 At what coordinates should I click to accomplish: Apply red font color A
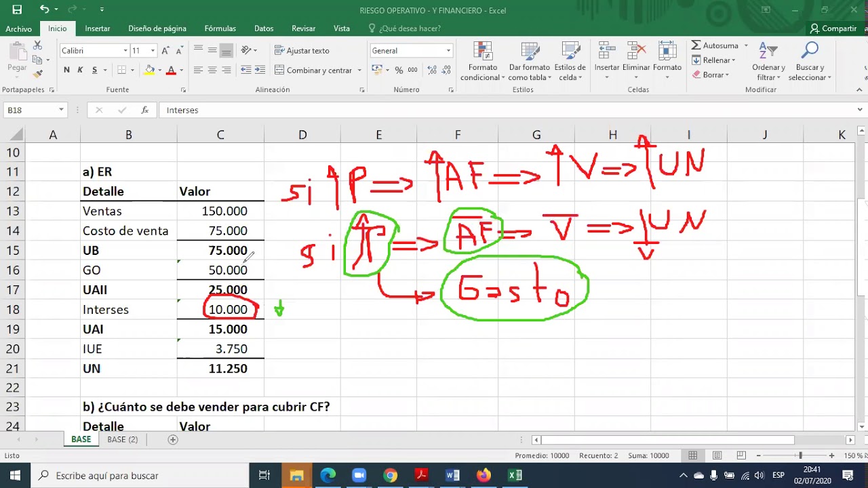tap(171, 70)
